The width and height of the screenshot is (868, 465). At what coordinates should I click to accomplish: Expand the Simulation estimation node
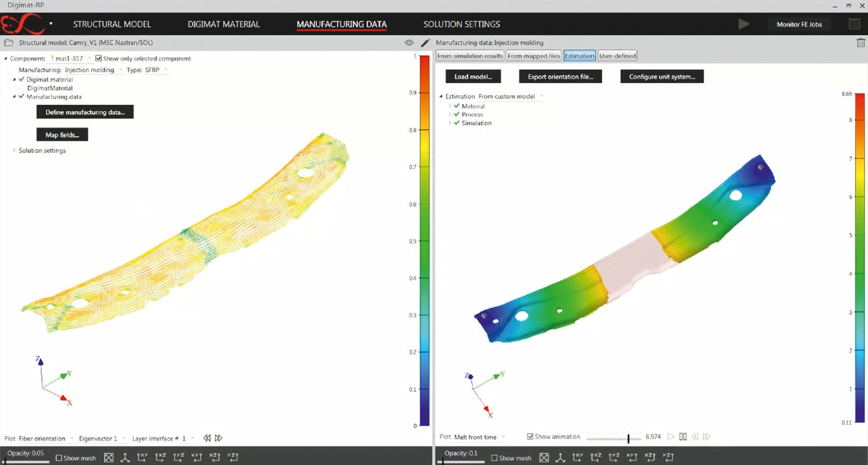[x=450, y=123]
